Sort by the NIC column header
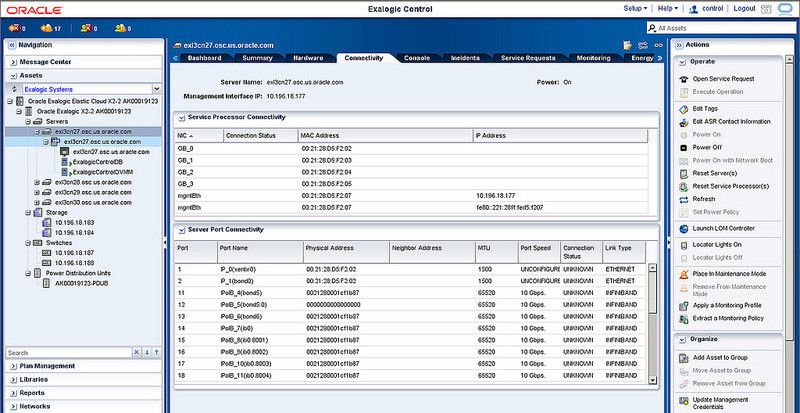 [198, 136]
